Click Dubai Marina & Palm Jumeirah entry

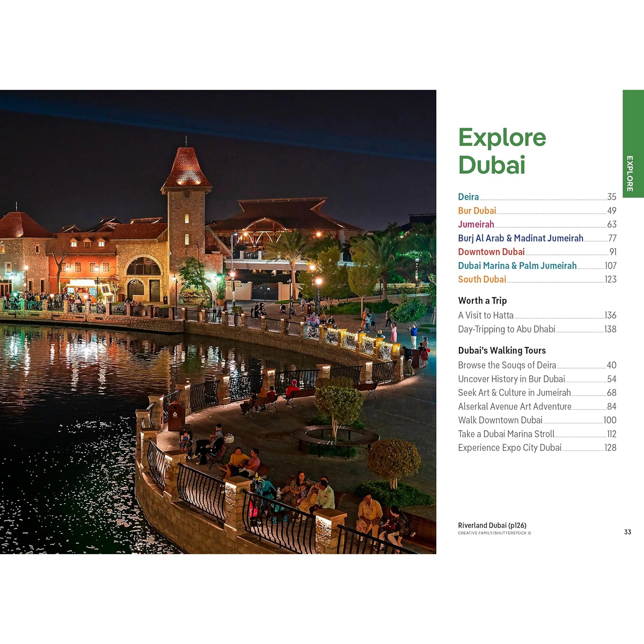(x=517, y=266)
